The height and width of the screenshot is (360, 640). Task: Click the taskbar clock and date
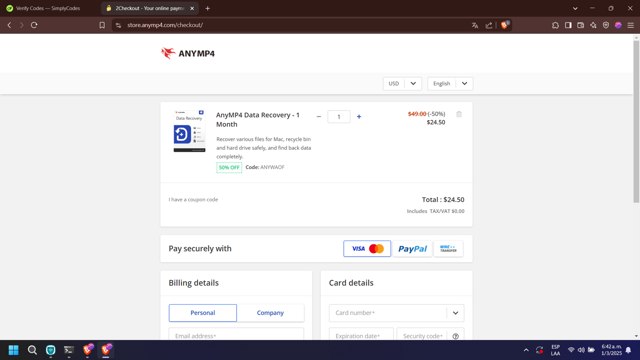pos(611,350)
